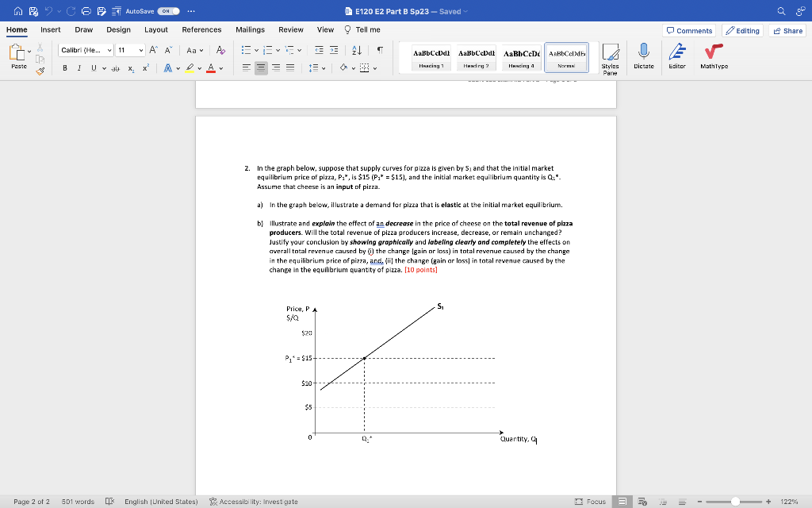812x508 pixels.
Task: Click the Comments button
Action: [689, 31]
